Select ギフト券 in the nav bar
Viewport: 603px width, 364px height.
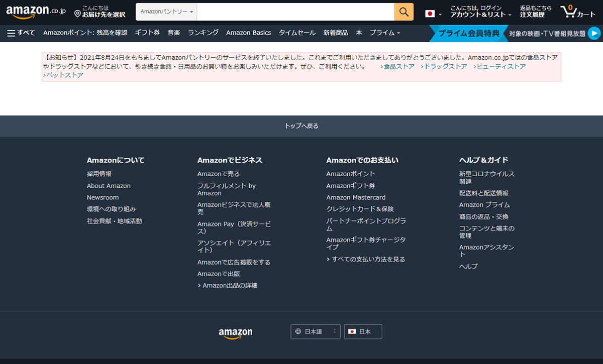coord(147,33)
